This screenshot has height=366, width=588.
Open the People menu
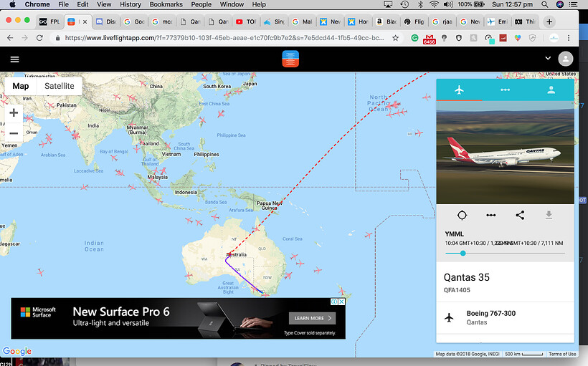coord(201,4)
